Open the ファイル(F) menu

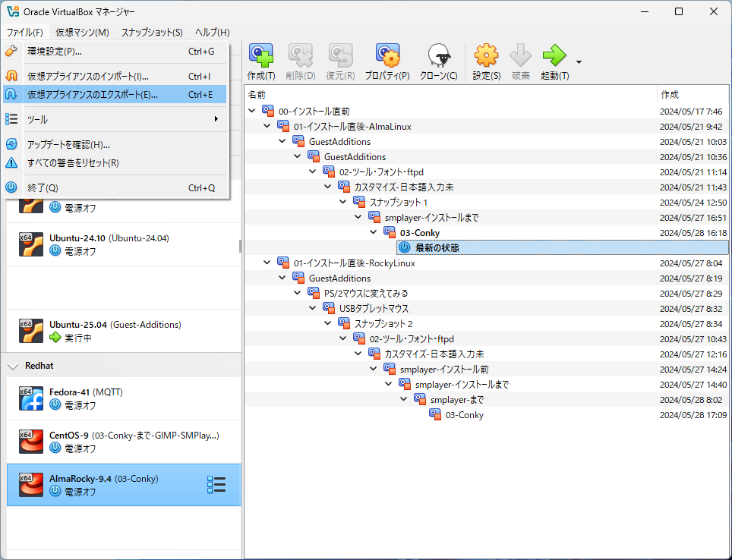25,32
